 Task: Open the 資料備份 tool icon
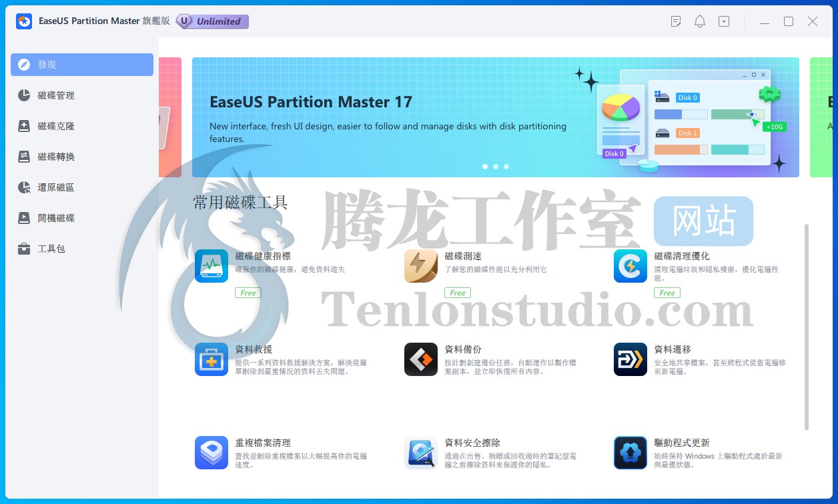421,359
